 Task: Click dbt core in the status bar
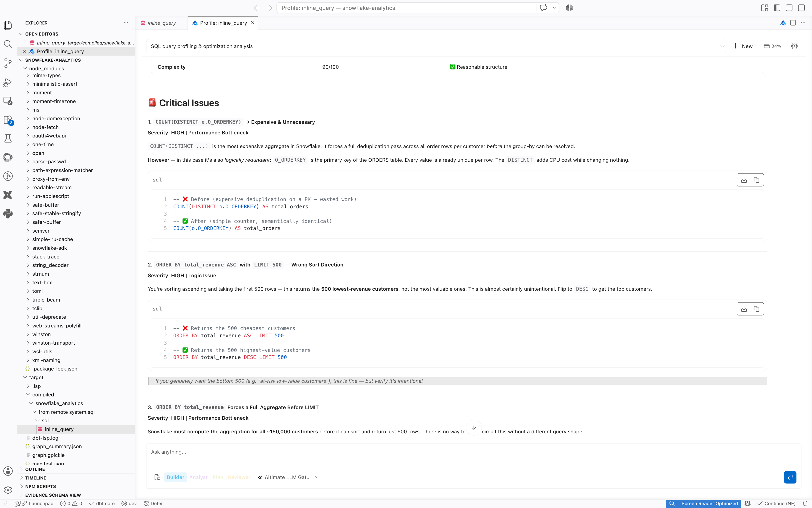click(x=102, y=503)
